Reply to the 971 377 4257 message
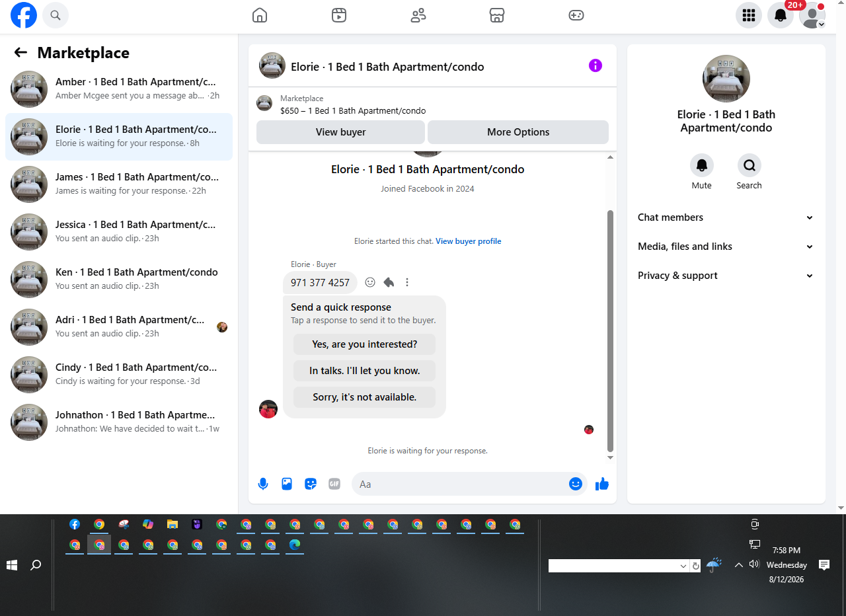 tap(389, 282)
